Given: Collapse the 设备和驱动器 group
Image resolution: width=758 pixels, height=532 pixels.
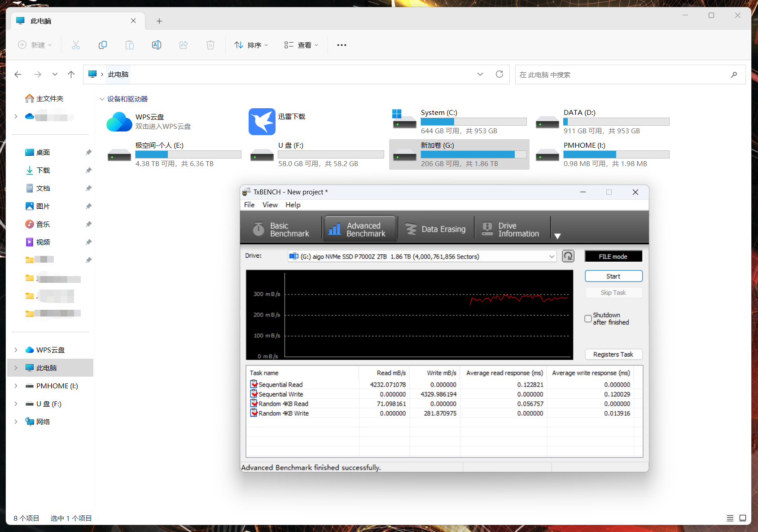Looking at the screenshot, I should pos(102,99).
